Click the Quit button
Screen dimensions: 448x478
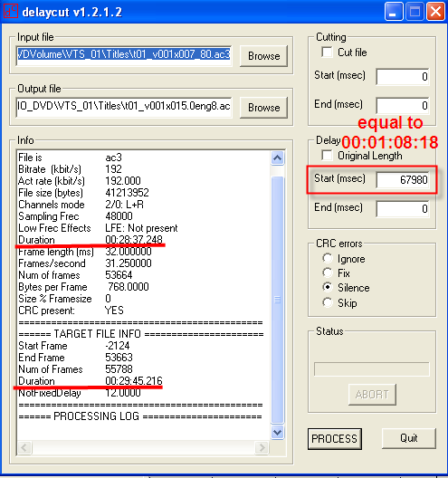coord(409,438)
